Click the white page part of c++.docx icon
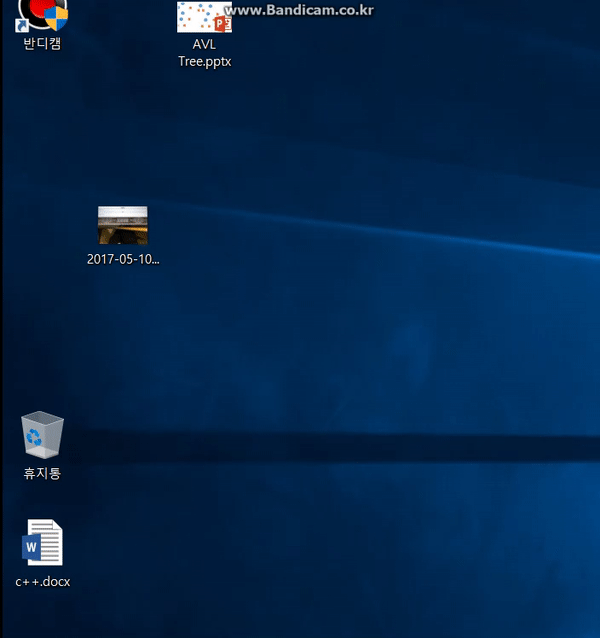 49,540
